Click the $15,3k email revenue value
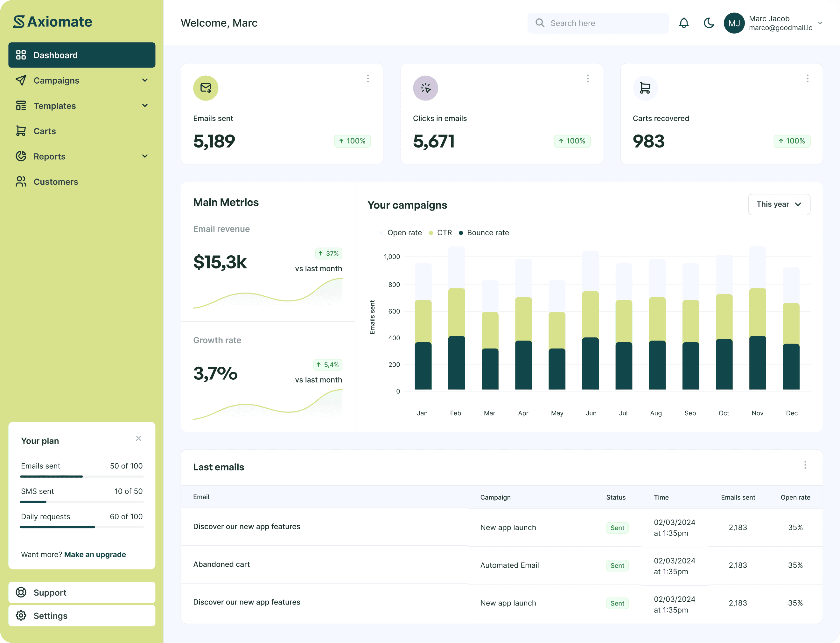This screenshot has height=643, width=840. tap(220, 262)
